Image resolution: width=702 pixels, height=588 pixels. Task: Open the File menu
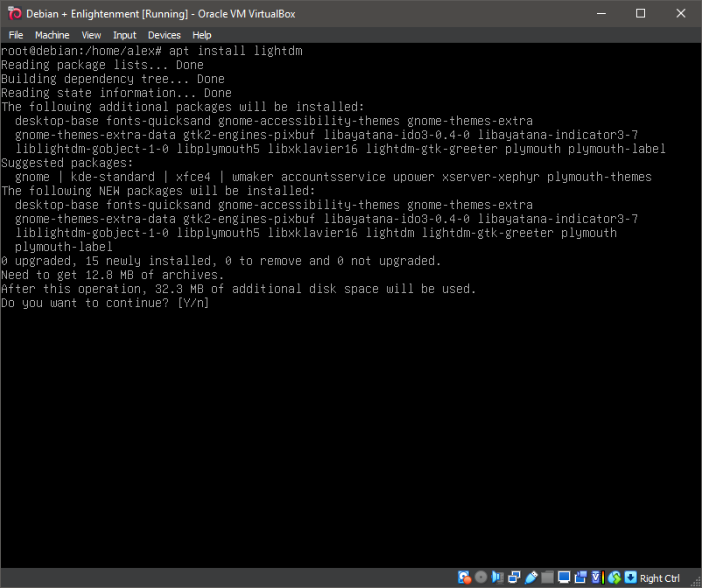16,35
